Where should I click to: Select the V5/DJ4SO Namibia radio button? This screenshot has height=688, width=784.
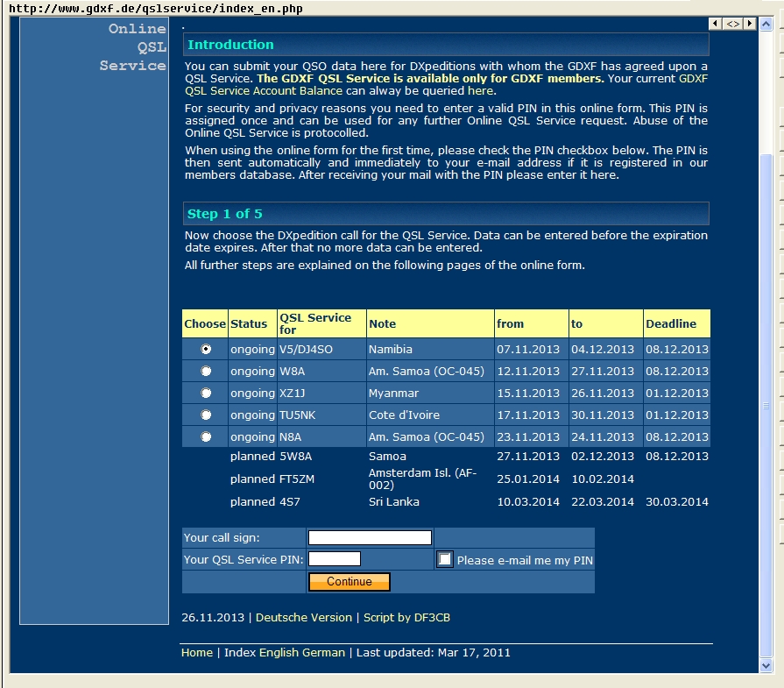click(206, 349)
